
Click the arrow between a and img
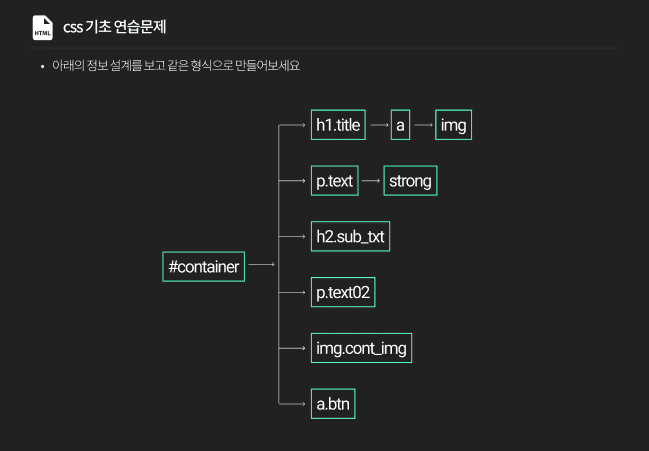(423, 125)
